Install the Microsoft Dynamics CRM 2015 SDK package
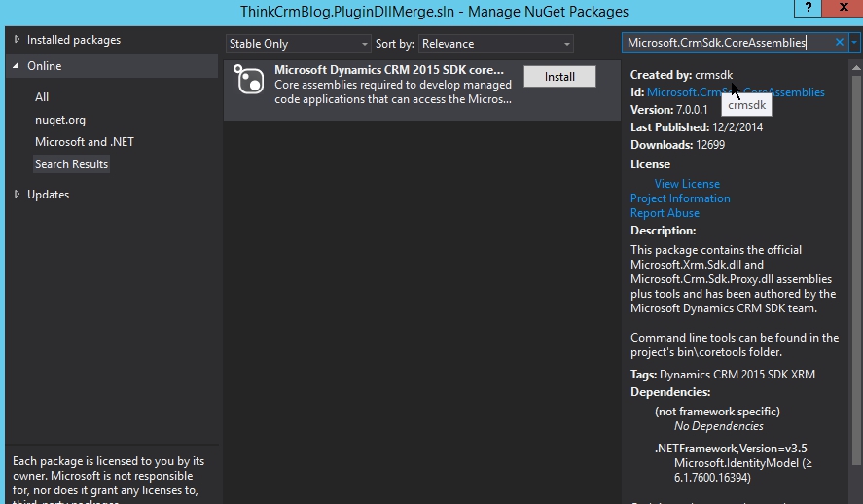The width and height of the screenshot is (863, 504). [x=559, y=77]
